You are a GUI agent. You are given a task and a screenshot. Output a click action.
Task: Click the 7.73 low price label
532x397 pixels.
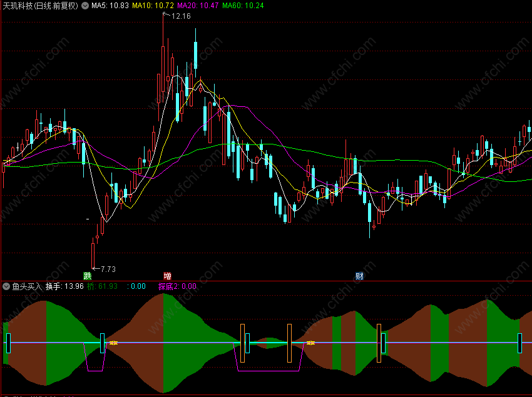(108, 269)
